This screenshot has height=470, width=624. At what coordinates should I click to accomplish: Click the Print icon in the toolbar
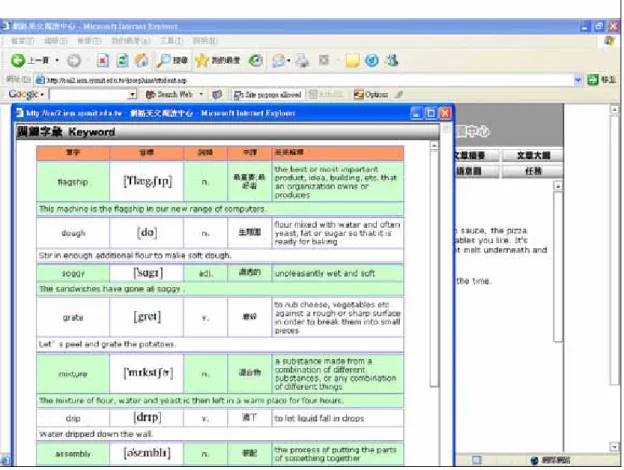point(302,60)
